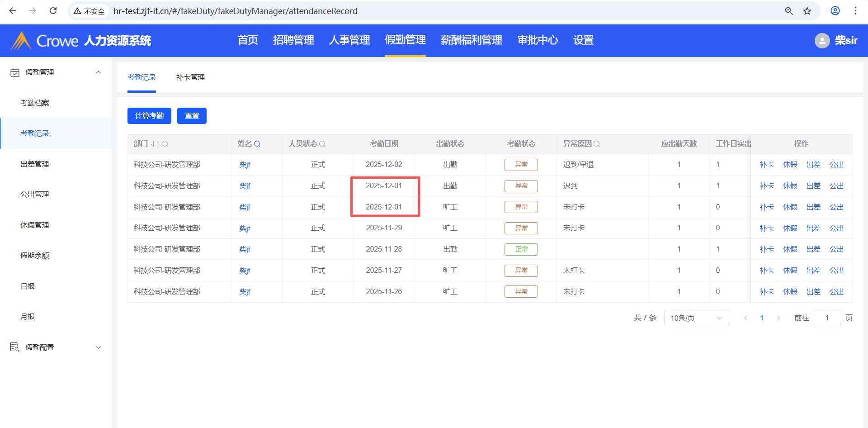Collapse the 假勤管理 sidebar section
This screenshot has height=428, width=868.
pyautogui.click(x=98, y=72)
